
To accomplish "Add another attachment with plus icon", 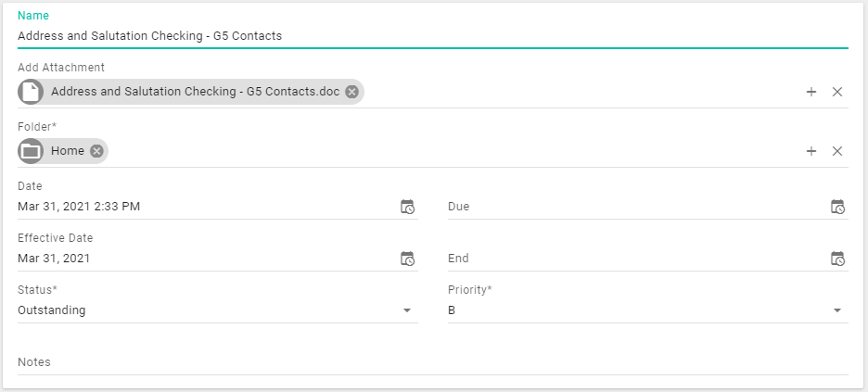I will 811,92.
